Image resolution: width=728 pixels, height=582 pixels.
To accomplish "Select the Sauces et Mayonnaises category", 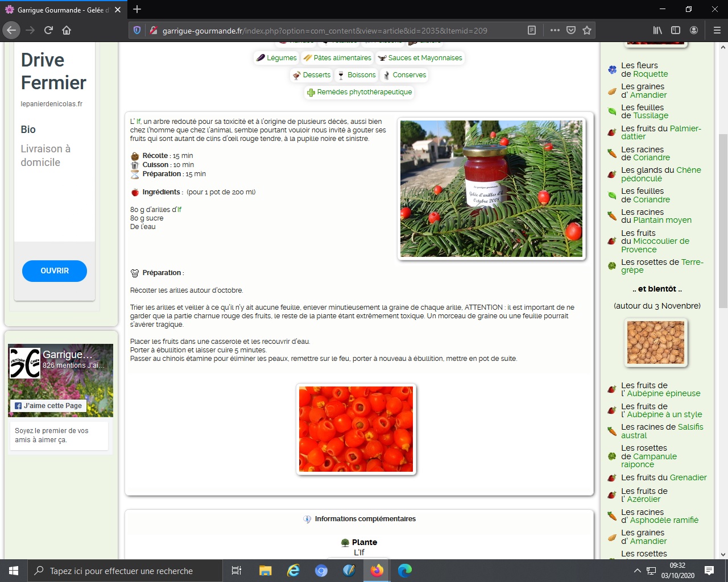I will click(420, 58).
